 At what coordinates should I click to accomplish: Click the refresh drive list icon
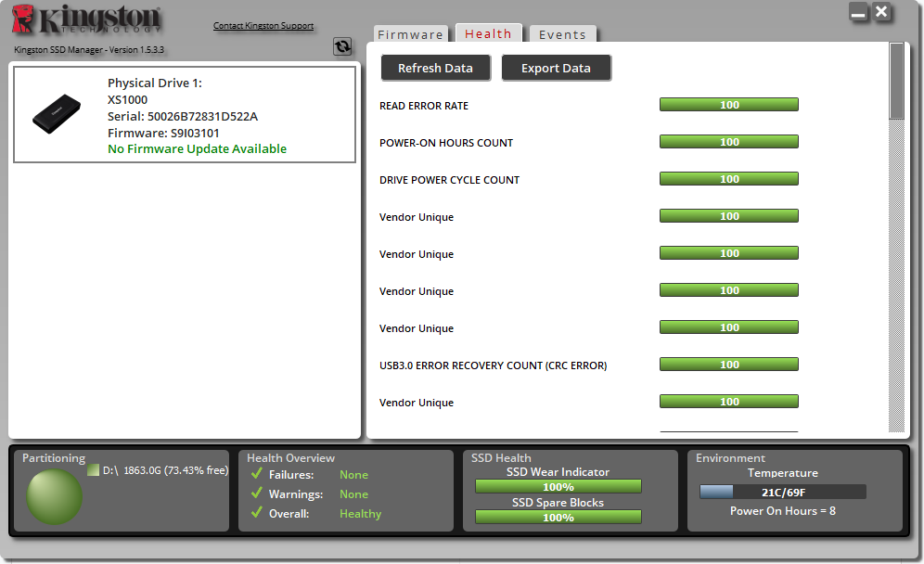point(342,46)
